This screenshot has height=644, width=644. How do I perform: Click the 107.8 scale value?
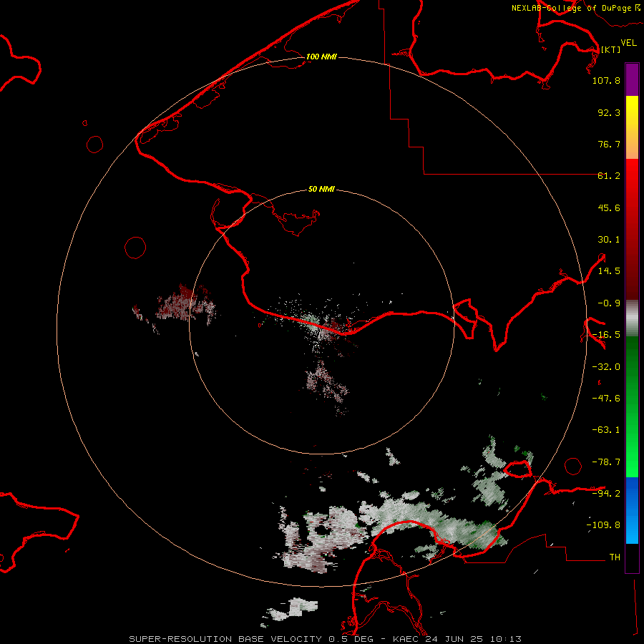[606, 80]
